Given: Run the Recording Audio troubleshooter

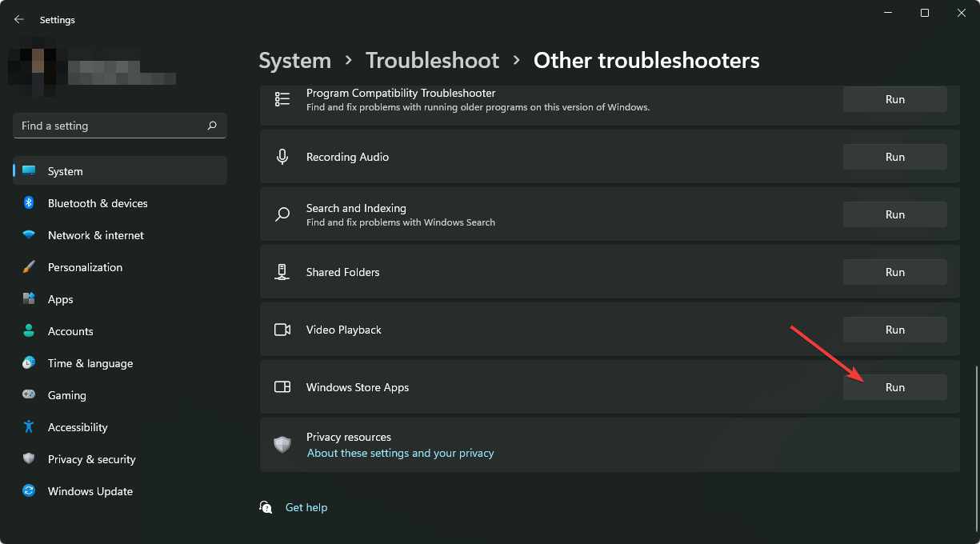Looking at the screenshot, I should pos(894,157).
